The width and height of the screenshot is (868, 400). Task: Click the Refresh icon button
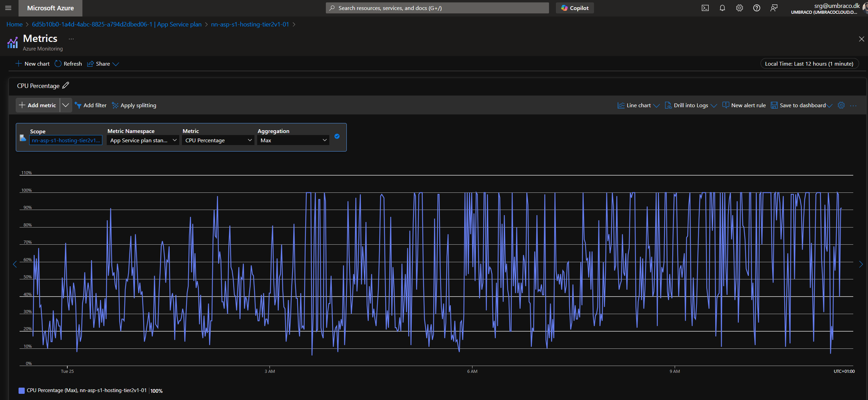pos(58,64)
